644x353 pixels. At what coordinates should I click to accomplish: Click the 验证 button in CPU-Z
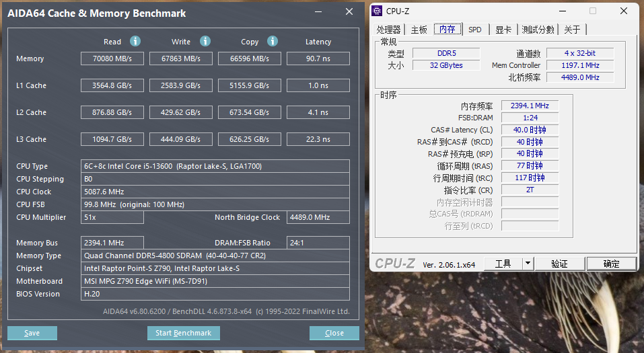(559, 264)
